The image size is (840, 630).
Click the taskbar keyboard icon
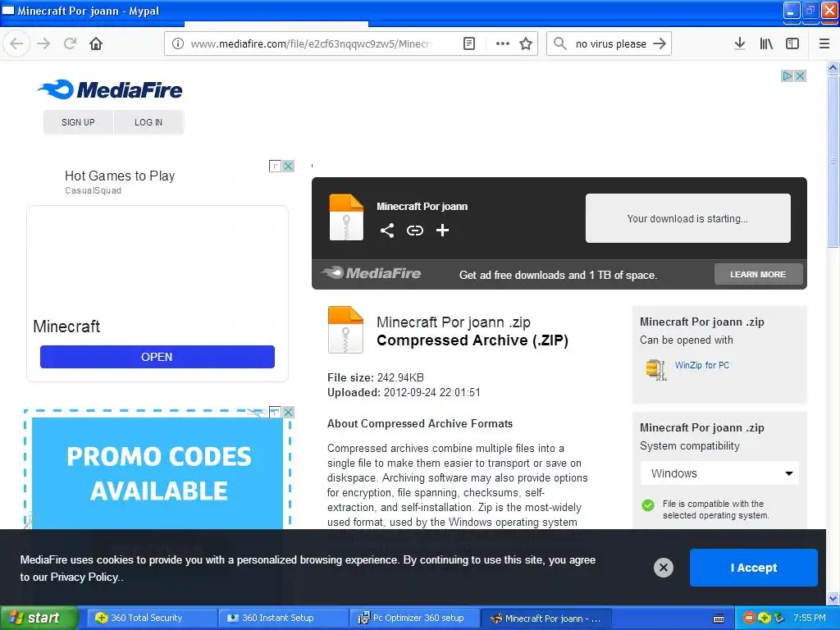coord(719,619)
